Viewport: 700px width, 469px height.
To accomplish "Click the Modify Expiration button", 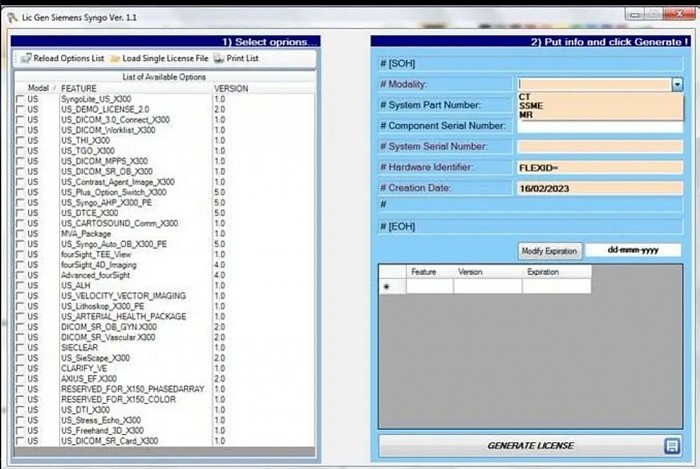I will [550, 251].
